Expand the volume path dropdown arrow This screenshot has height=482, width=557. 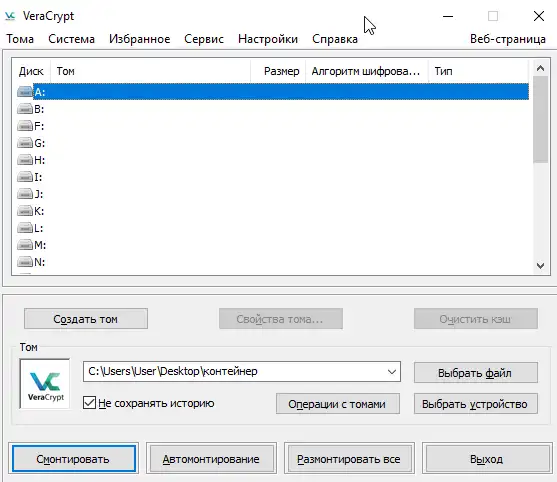(x=392, y=372)
